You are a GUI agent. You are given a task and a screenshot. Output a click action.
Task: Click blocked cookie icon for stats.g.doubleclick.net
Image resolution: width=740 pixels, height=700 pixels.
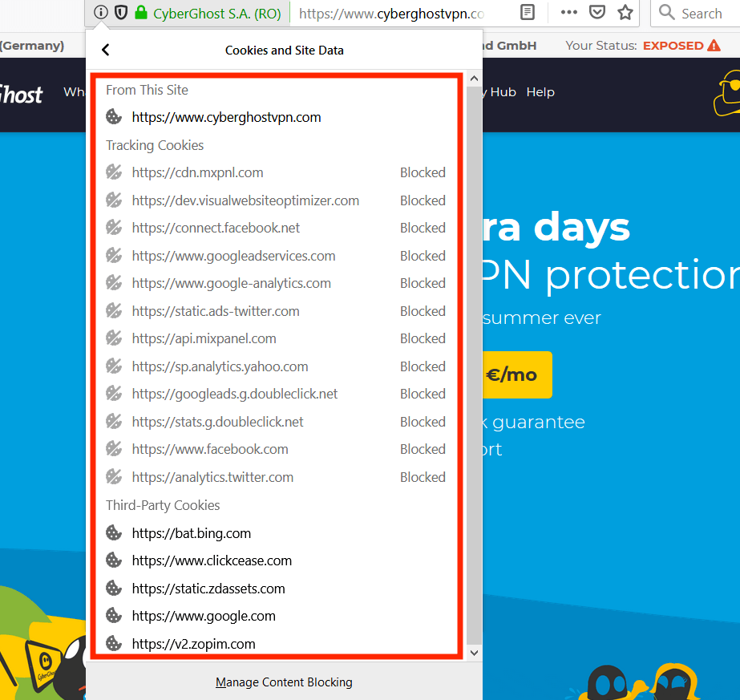(114, 421)
